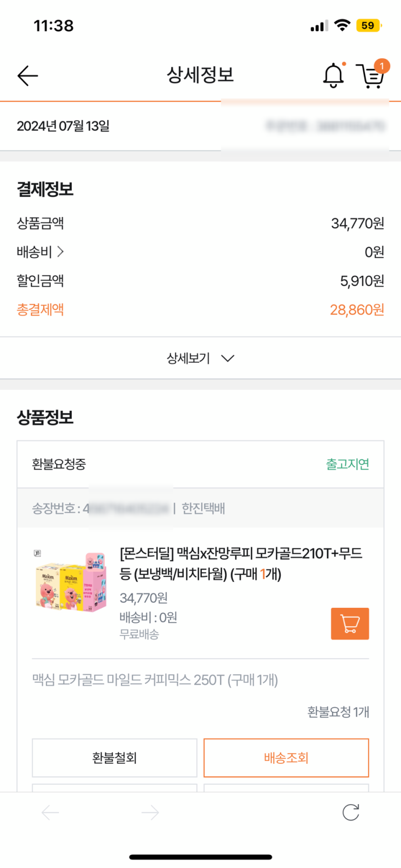
Task: Expand 상세보기 payment details
Action: pos(188,358)
